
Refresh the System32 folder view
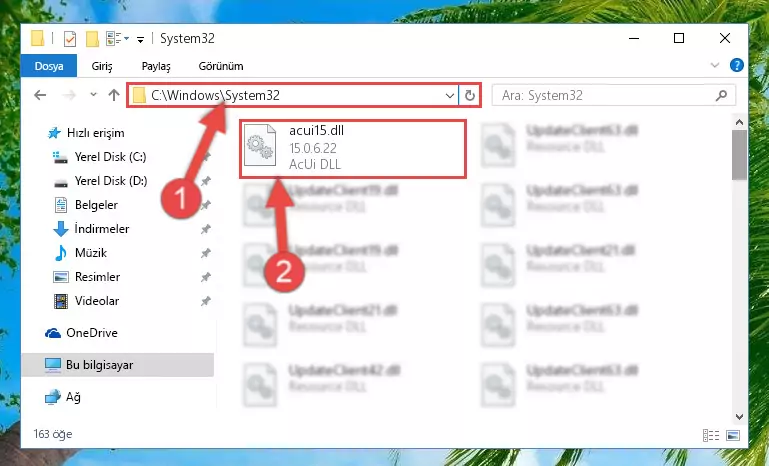470,95
